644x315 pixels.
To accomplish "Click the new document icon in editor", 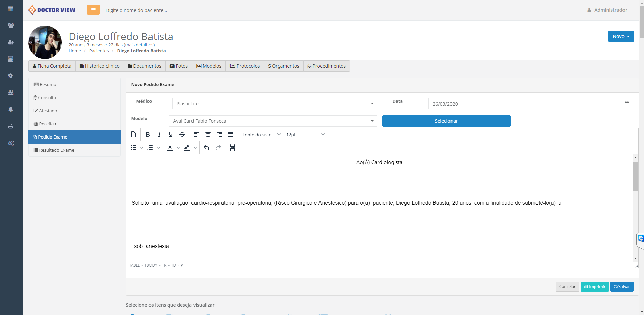I will (x=133, y=135).
